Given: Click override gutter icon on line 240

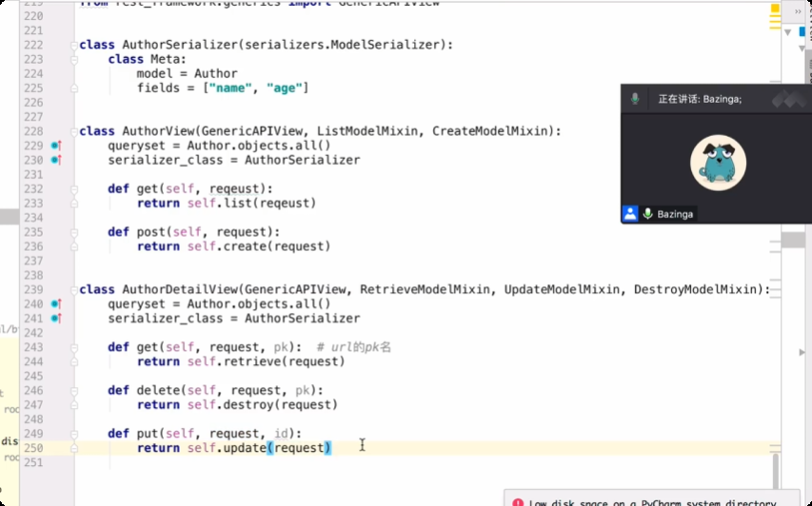Looking at the screenshot, I should pos(56,304).
